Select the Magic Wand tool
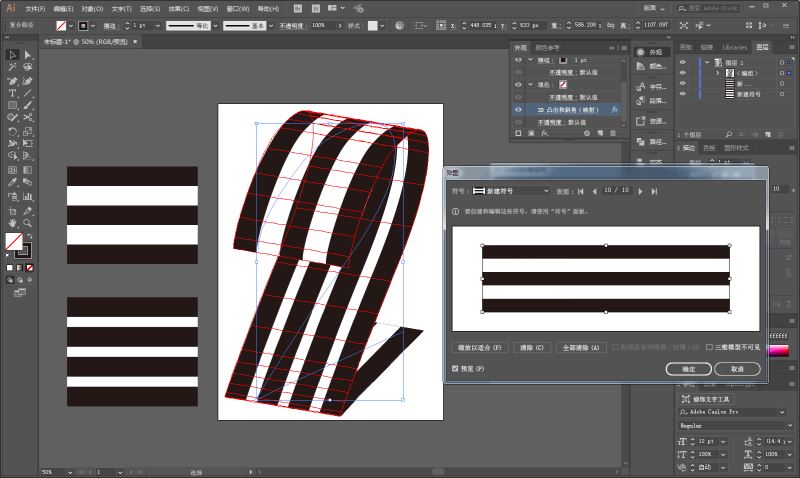Viewport: 800px width, 478px height. point(11,68)
